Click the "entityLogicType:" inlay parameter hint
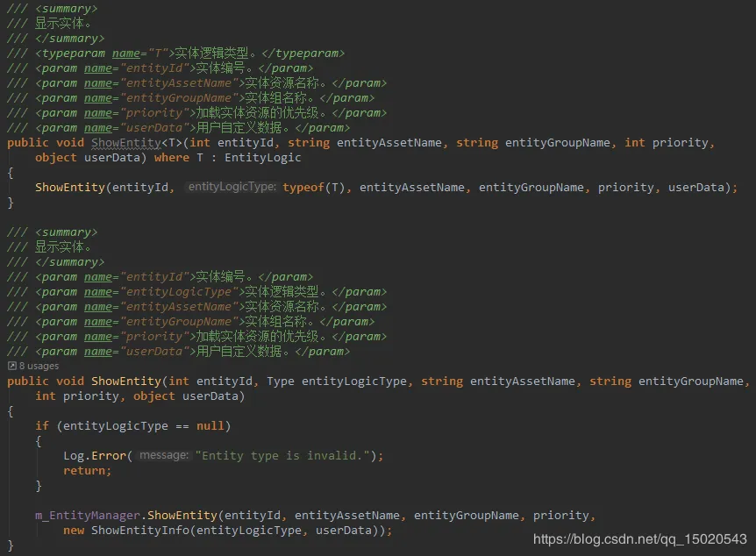This screenshot has width=756, height=556. tap(232, 187)
